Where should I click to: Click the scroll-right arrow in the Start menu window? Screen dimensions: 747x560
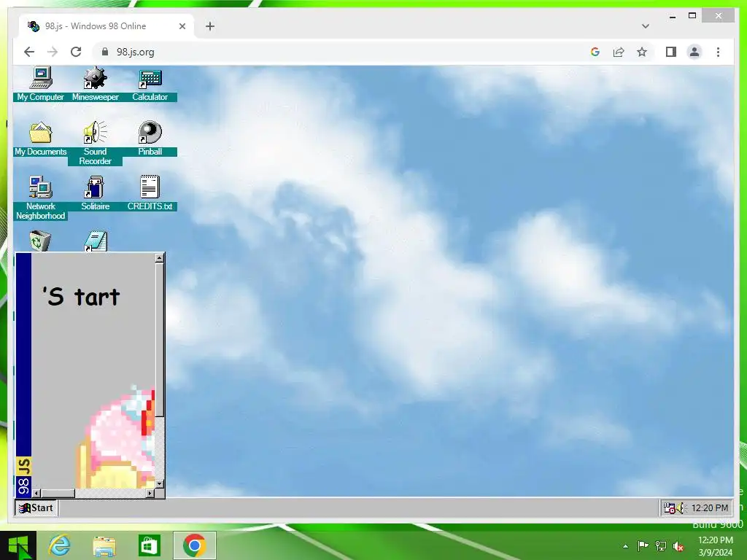click(x=150, y=494)
